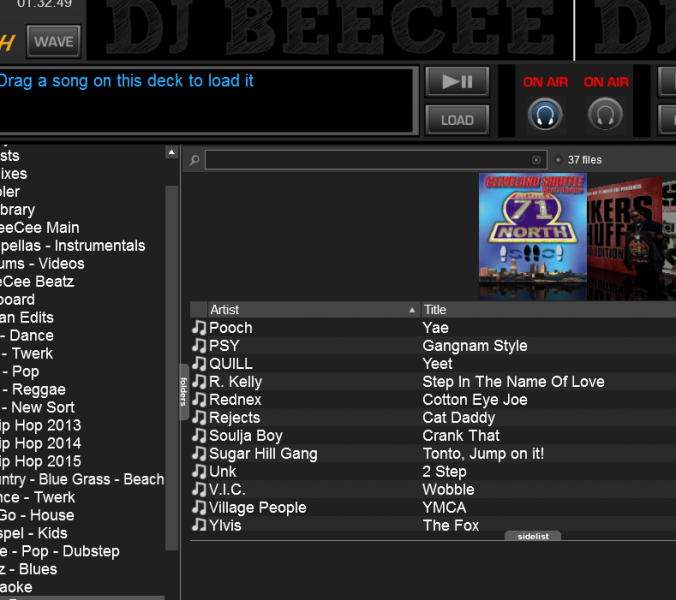676x600 pixels.
Task: Open the - Pop folder
Action: point(20,371)
